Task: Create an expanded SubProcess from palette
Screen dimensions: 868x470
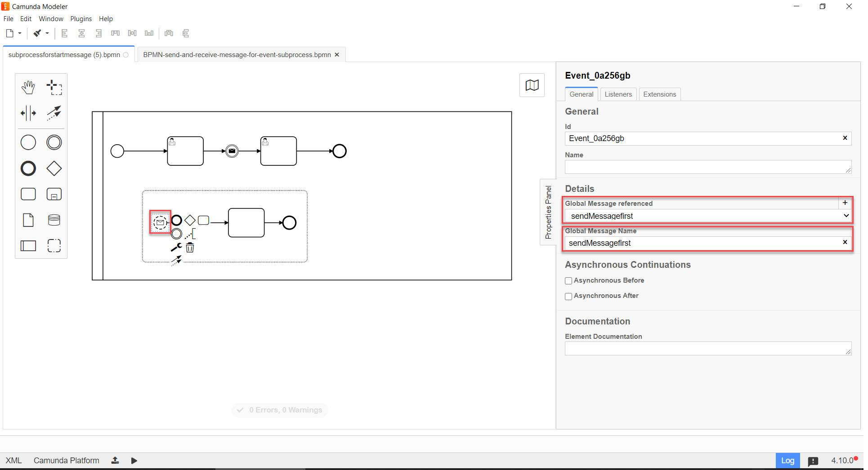Action: (x=54, y=194)
